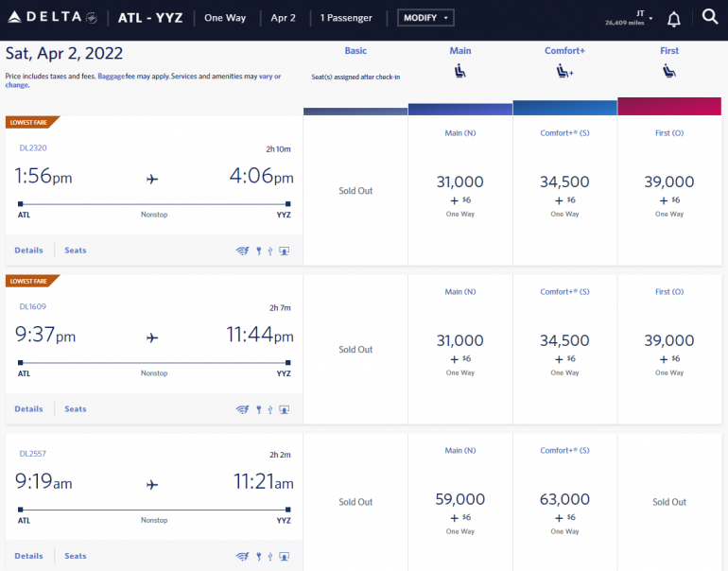
Task: Open the notifications bell
Action: [674, 19]
